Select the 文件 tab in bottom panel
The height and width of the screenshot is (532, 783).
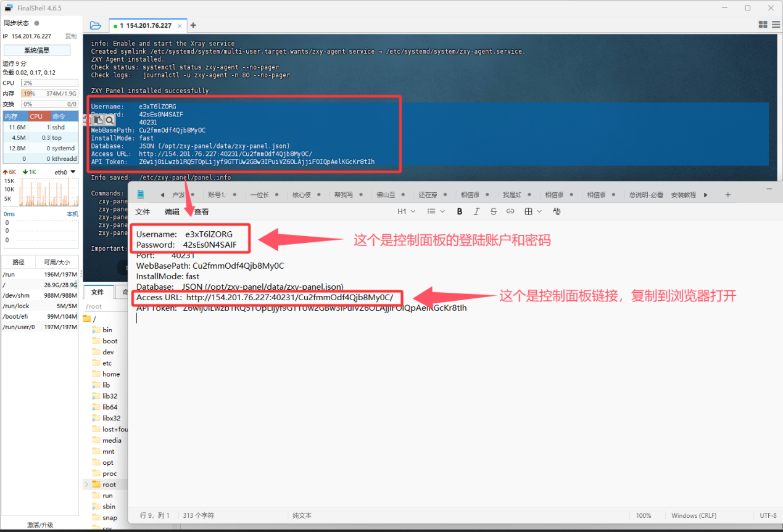(x=97, y=292)
